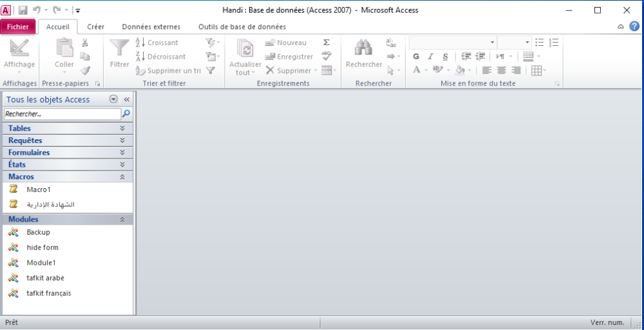
Task: Expand the États group
Action: (x=68, y=164)
